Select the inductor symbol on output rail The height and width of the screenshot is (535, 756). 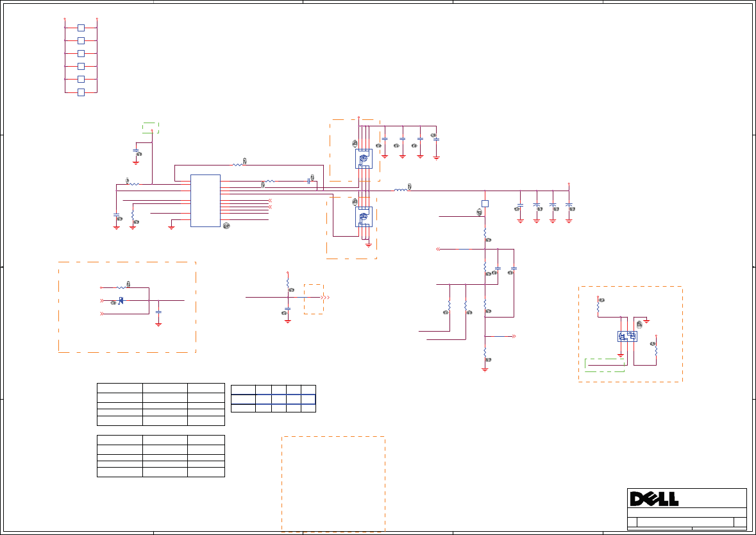click(x=400, y=190)
